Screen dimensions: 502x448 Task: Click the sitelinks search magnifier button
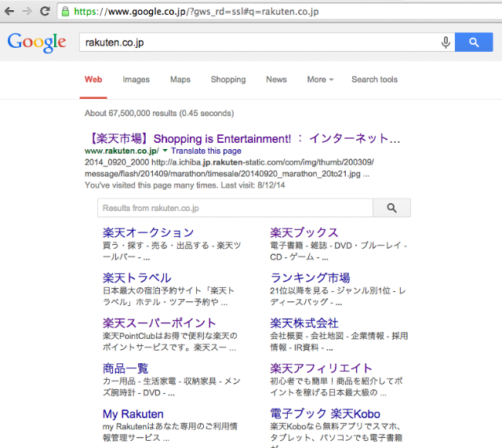click(391, 208)
